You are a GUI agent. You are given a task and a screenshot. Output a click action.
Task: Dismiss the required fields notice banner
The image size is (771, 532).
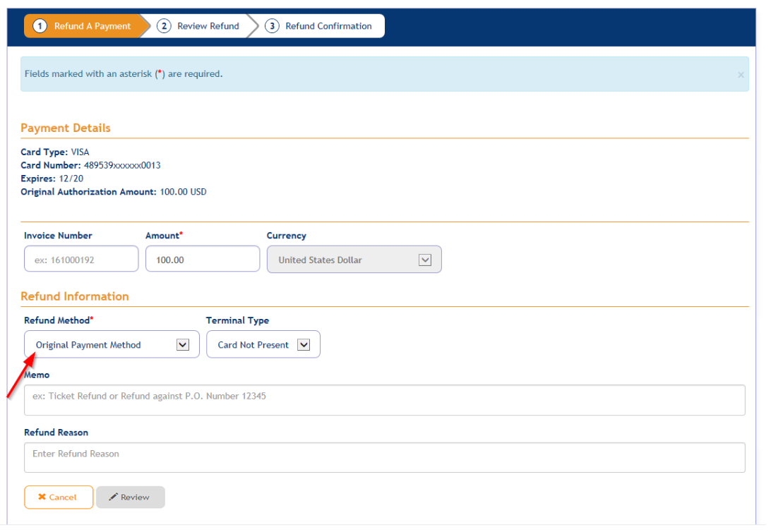[741, 74]
